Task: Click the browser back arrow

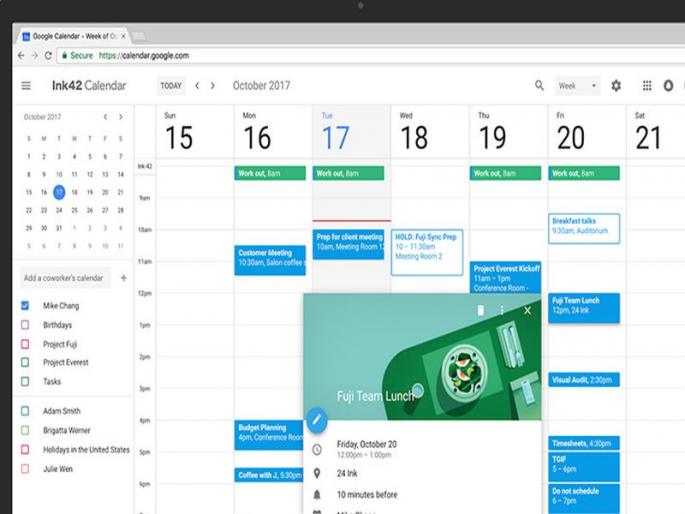Action: point(21,55)
